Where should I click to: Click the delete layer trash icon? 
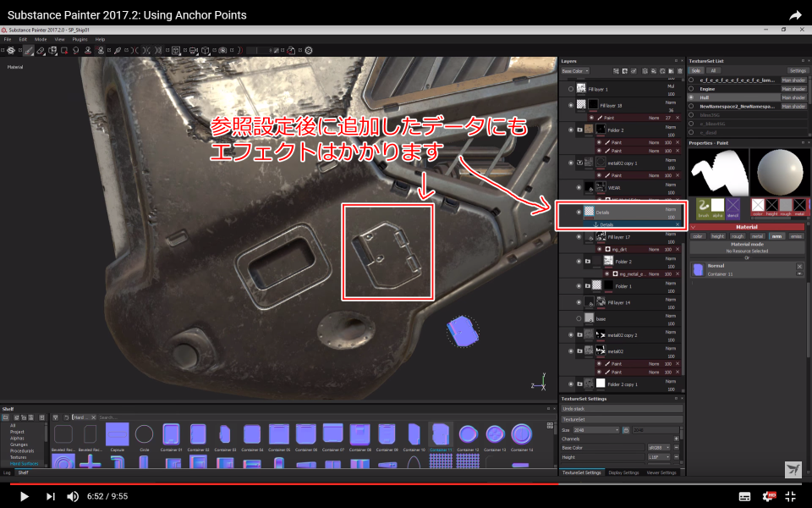[x=680, y=71]
